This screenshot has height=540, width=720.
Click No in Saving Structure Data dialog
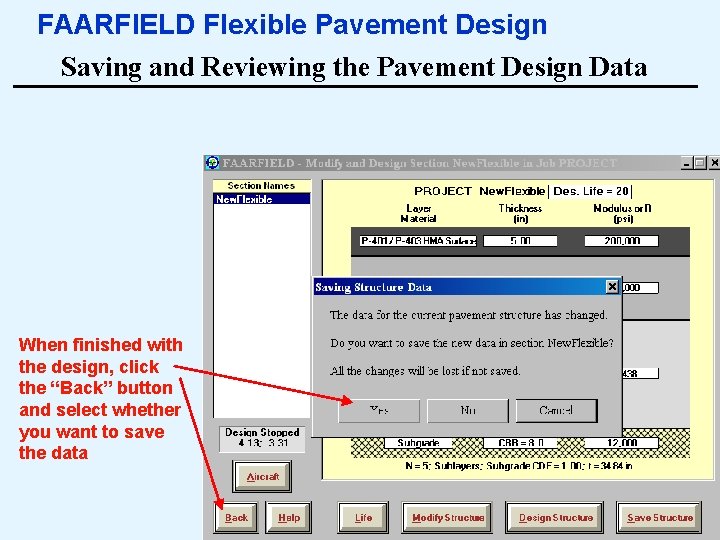pyautogui.click(x=467, y=410)
